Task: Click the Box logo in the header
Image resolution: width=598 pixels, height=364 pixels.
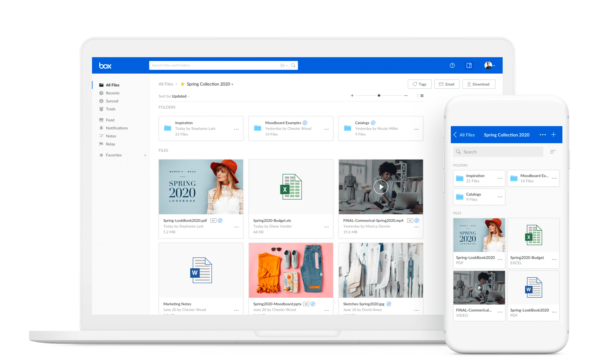Action: pos(105,66)
